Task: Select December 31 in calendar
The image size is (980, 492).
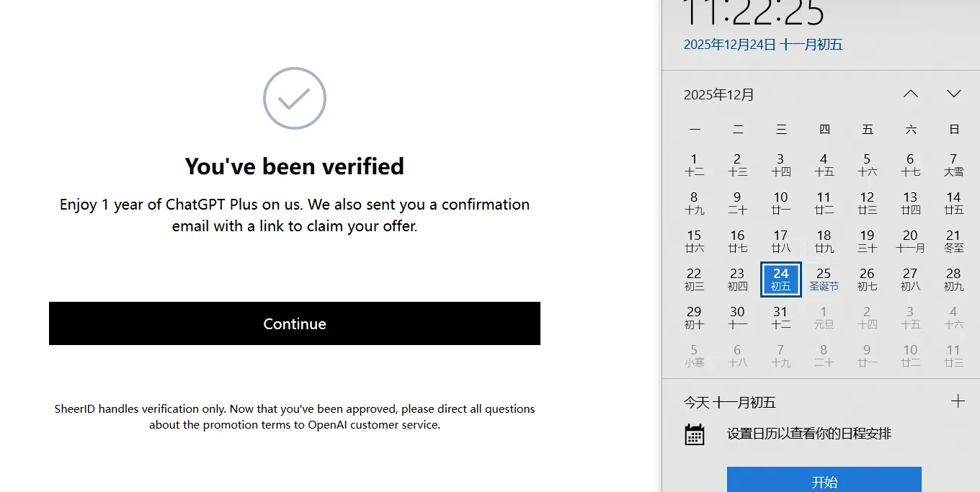Action: 780,318
